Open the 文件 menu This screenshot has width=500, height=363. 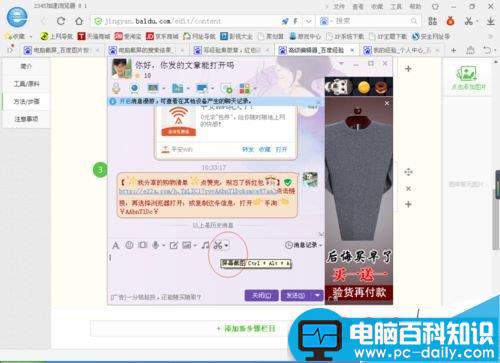[x=339, y=6]
